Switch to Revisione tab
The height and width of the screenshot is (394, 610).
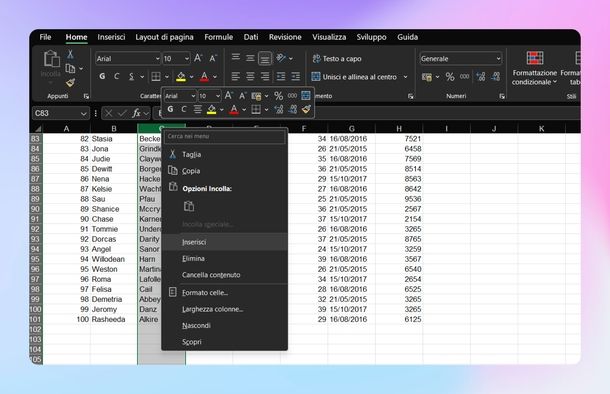pos(285,37)
